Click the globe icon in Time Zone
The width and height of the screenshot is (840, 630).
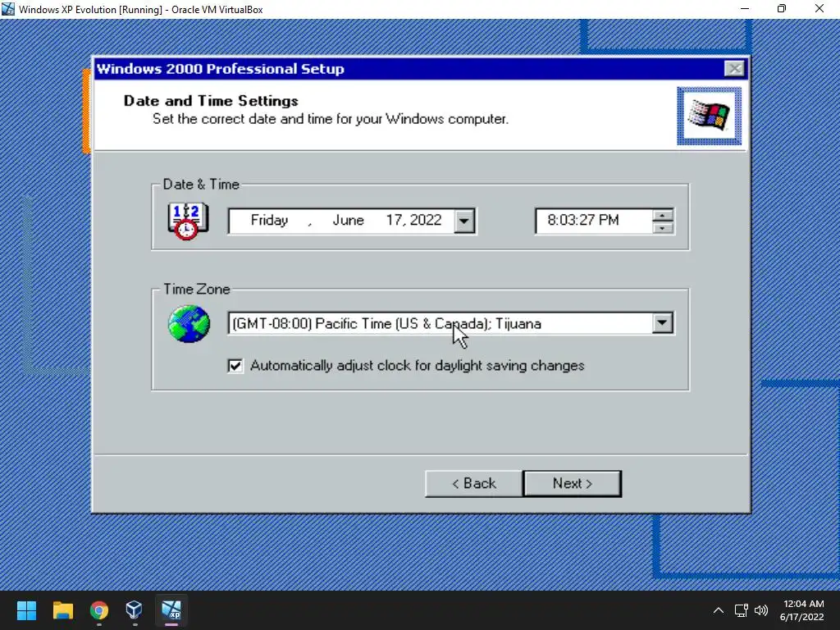point(189,323)
